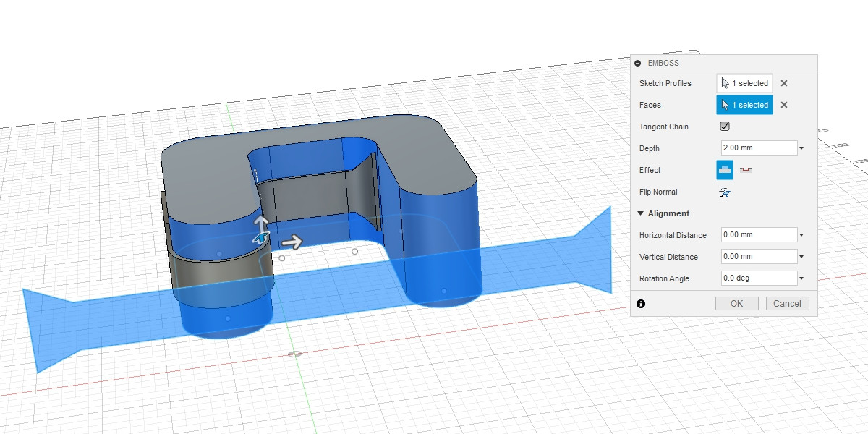Collapse the Alignment section
The image size is (868, 434).
pos(639,213)
